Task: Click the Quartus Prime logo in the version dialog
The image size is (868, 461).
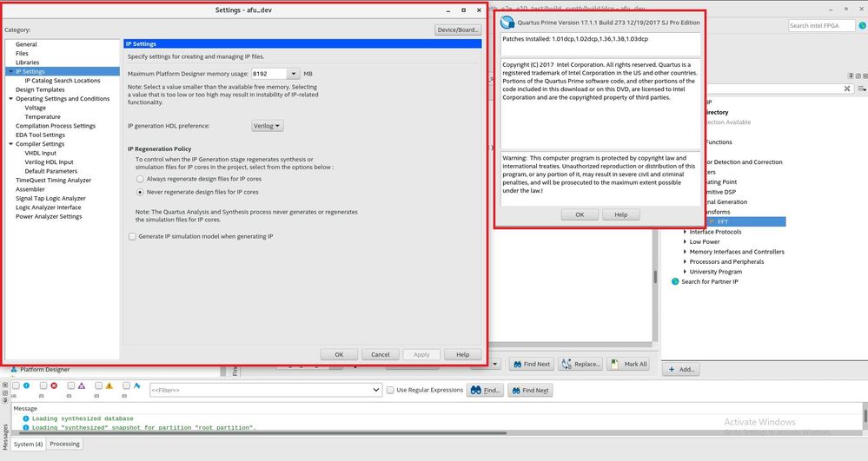Action: tap(507, 22)
